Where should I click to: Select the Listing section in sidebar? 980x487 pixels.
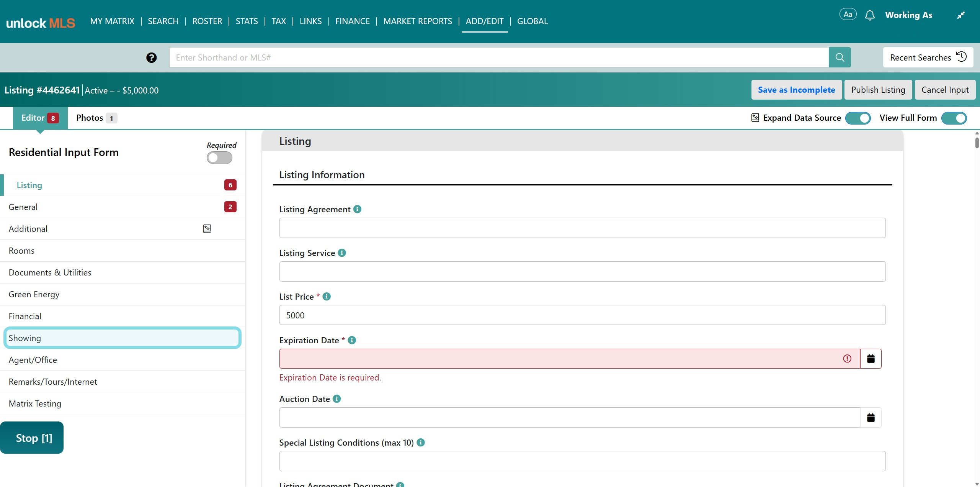pos(122,185)
